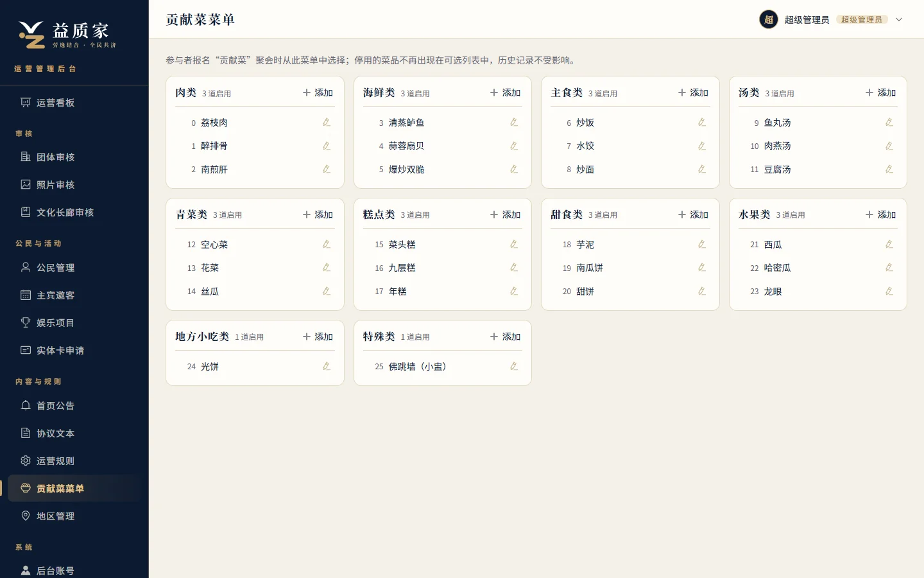The image size is (924, 578).
Task: Click the pencil icon next to 哈密瓜
Action: [889, 267]
